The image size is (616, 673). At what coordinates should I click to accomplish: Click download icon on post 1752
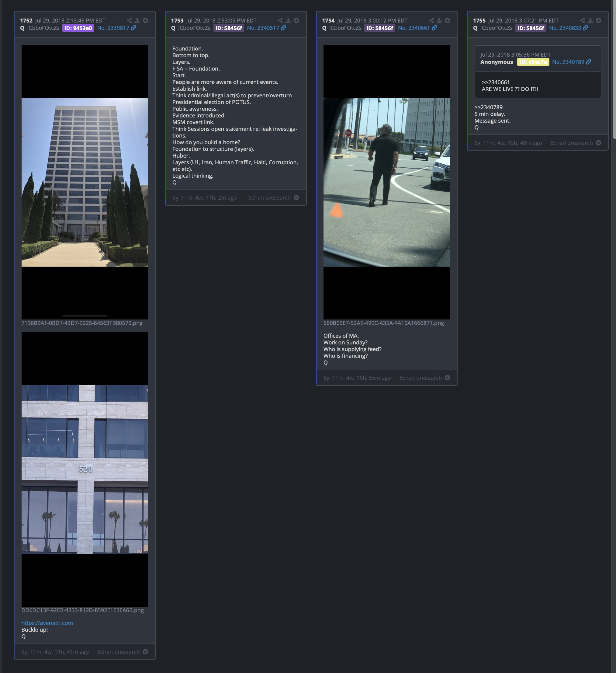point(137,20)
